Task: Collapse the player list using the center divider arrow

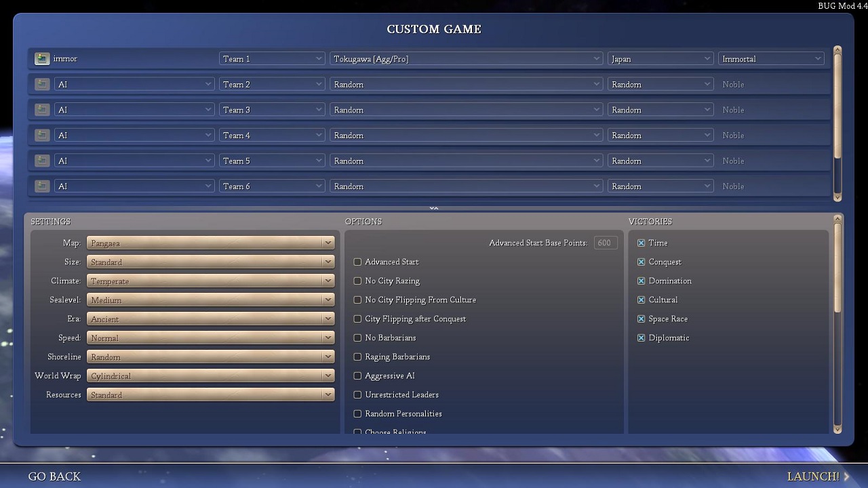Action: [434, 208]
